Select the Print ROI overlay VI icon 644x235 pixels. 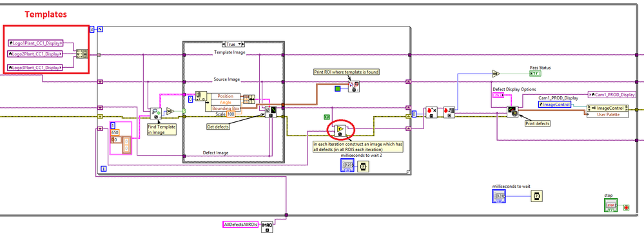[354, 86]
